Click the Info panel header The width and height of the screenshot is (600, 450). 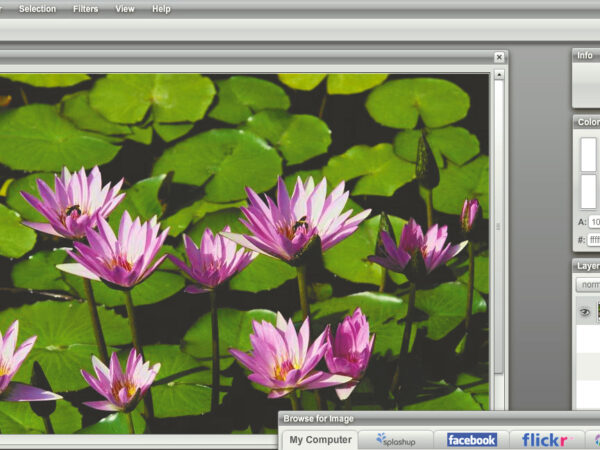586,55
